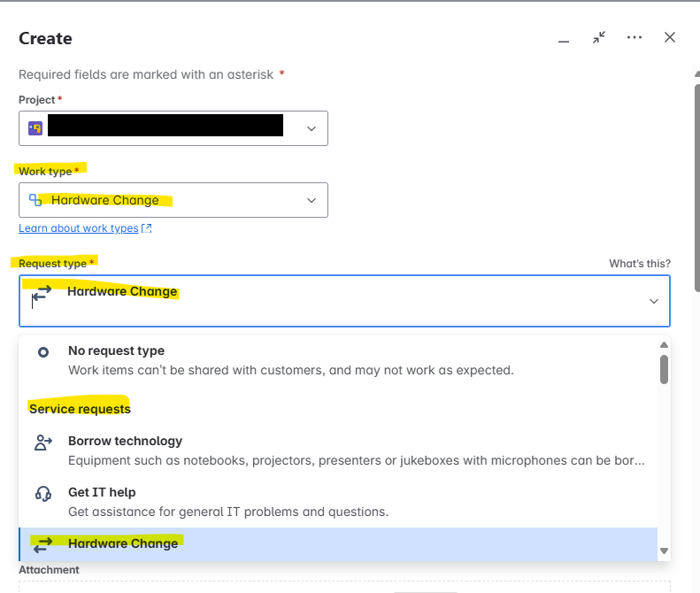Focus the Request type search field
This screenshot has width=700, height=593.
[x=344, y=301]
